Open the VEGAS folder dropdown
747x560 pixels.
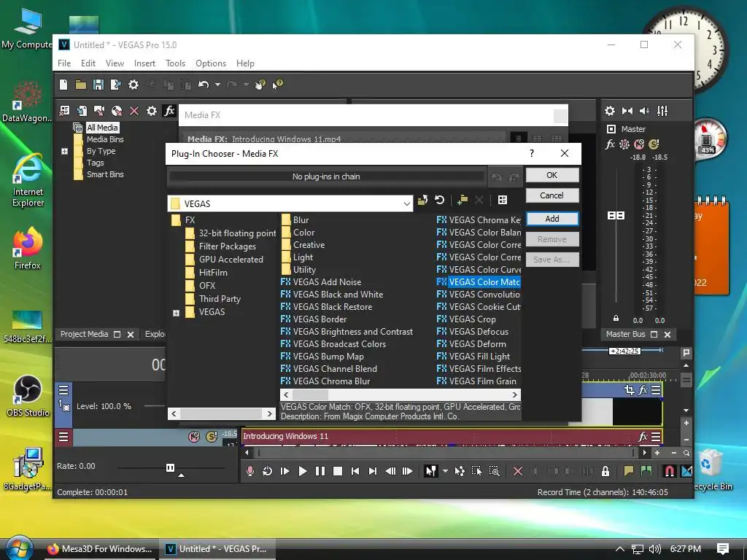(406, 204)
